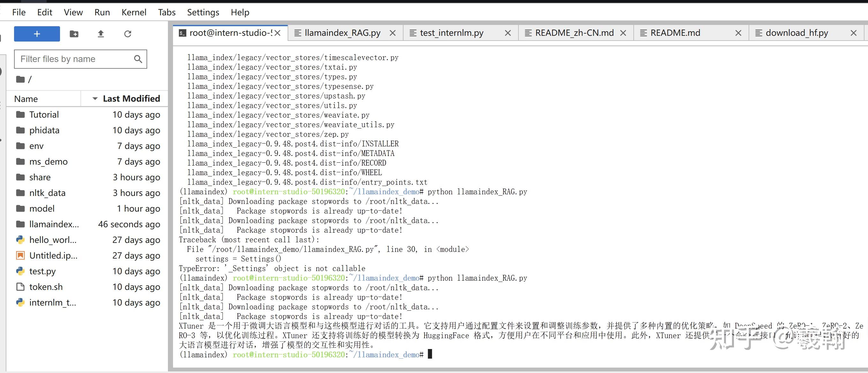Image resolution: width=868 pixels, height=373 pixels.
Task: Select the nltk_data folder
Action: click(87, 193)
